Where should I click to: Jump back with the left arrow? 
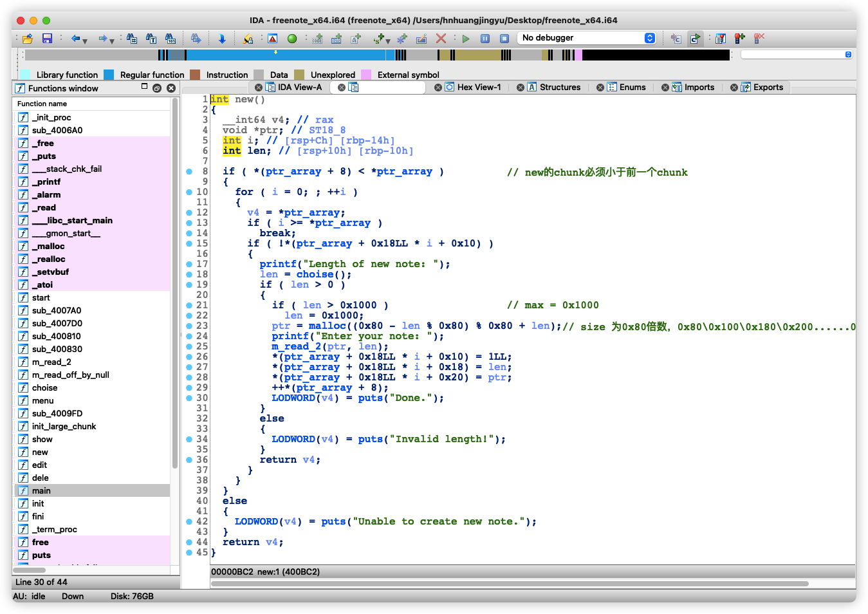pyautogui.click(x=75, y=39)
